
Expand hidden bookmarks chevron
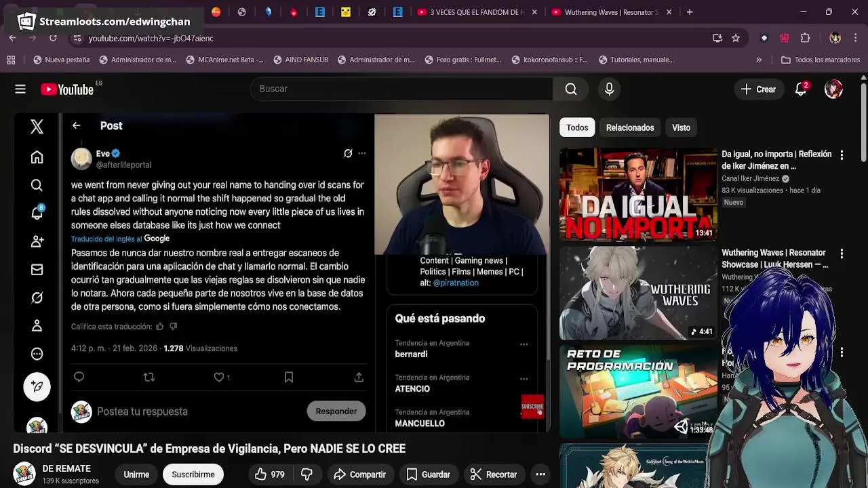(x=759, y=60)
